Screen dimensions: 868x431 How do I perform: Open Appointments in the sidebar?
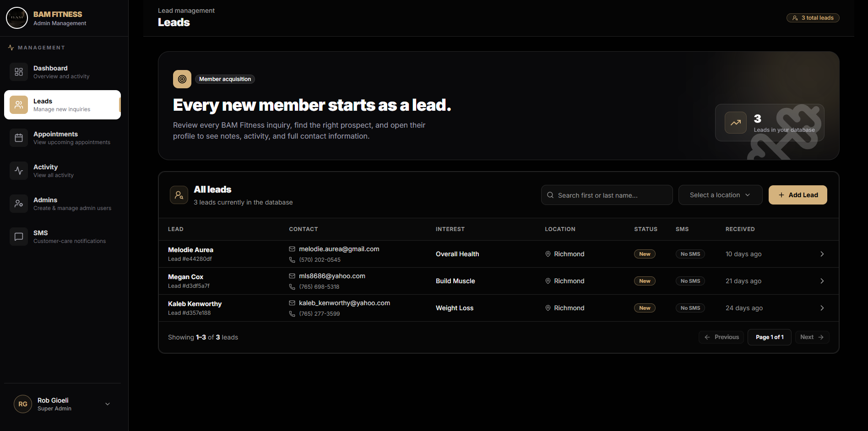[63, 138]
